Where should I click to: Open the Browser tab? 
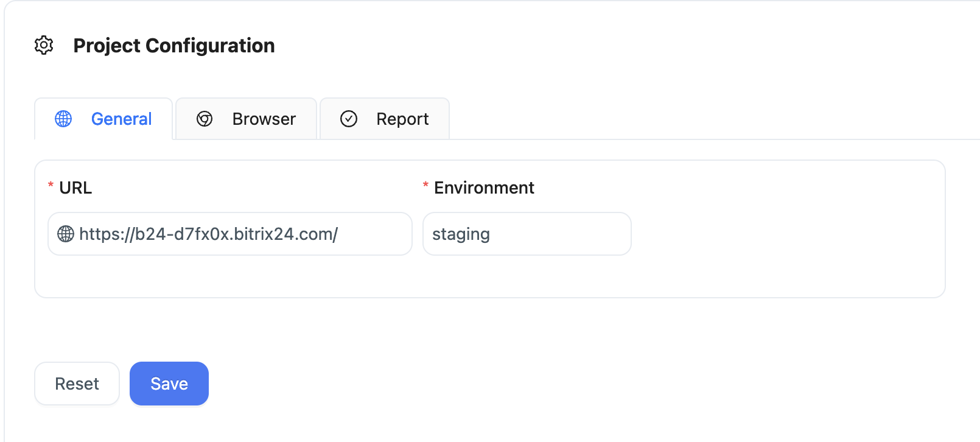click(246, 119)
